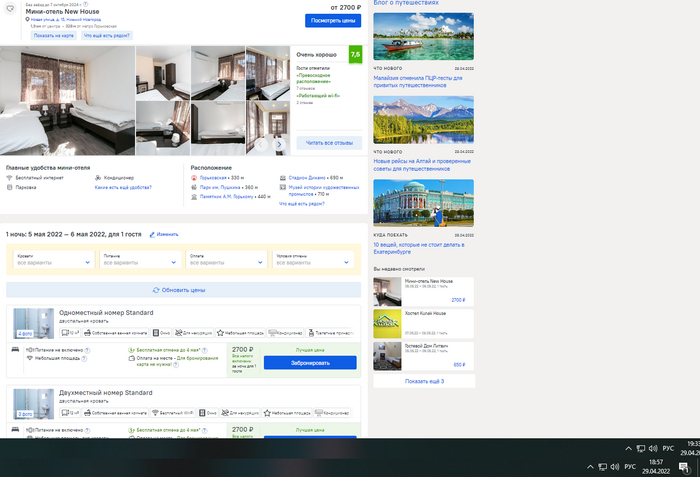Open 'Блог о путешествиях' heading link
700x477 pixels.
coord(406,3)
